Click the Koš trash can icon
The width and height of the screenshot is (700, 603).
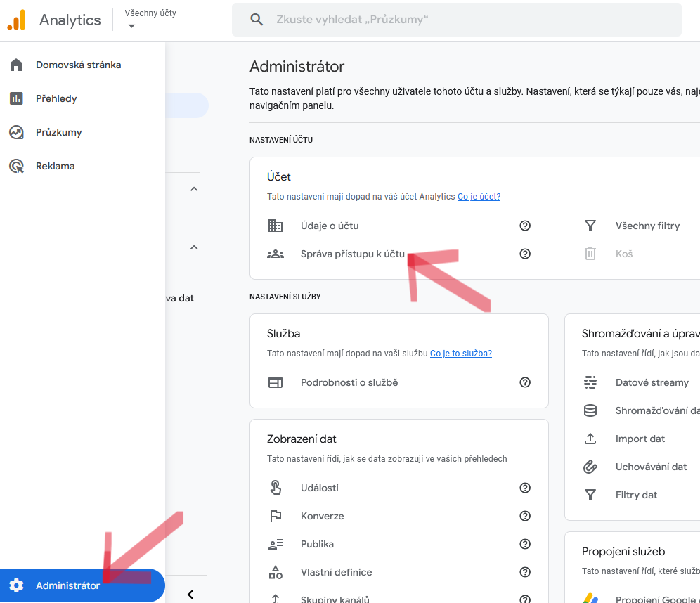[x=590, y=254]
